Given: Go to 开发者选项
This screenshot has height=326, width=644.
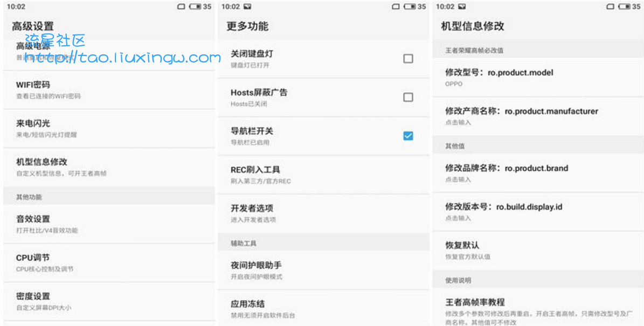Looking at the screenshot, I should tap(323, 213).
